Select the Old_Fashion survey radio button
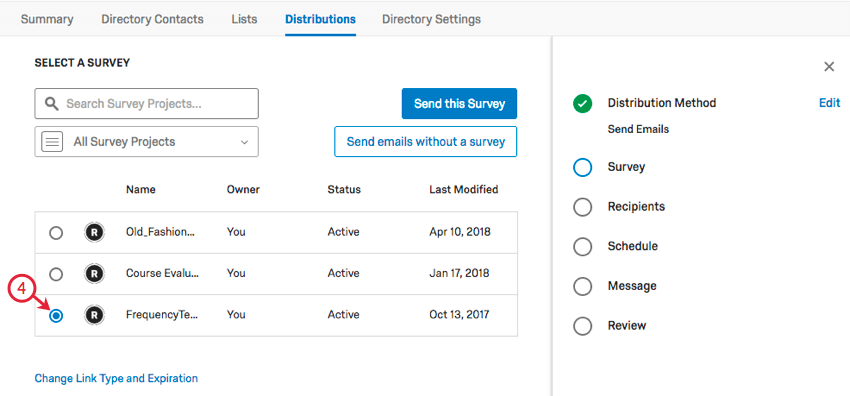 click(x=56, y=233)
